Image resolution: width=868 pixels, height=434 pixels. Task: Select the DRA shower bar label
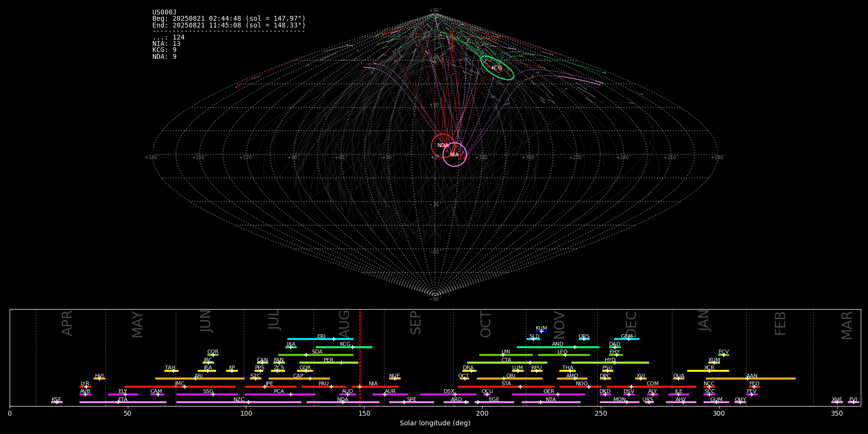pyautogui.click(x=468, y=368)
